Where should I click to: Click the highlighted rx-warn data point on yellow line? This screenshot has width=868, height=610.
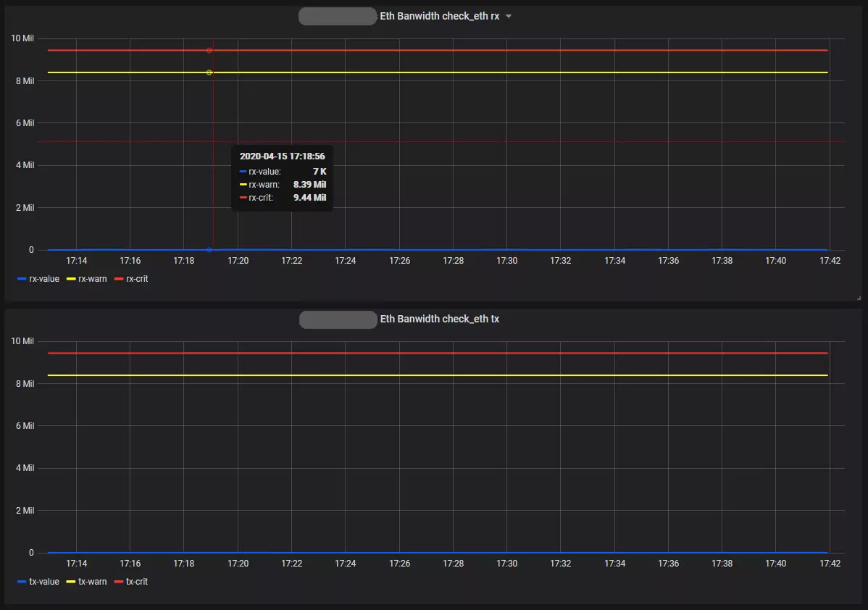coord(209,72)
